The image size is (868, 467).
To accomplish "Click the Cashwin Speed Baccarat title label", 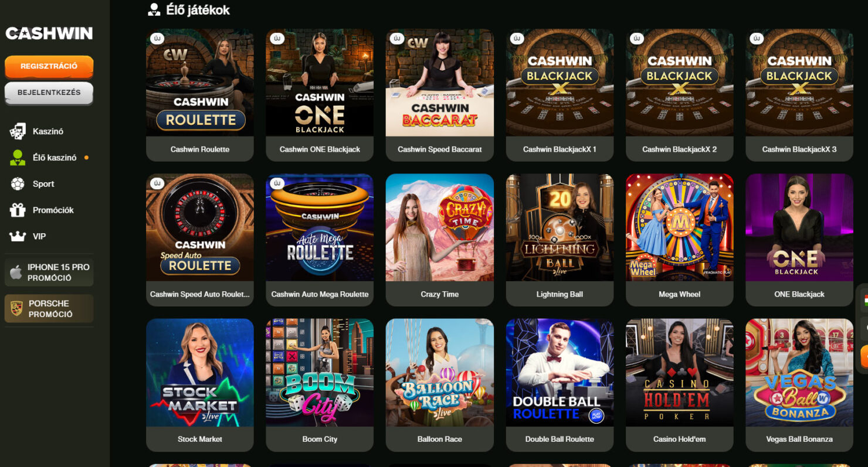I will point(440,149).
